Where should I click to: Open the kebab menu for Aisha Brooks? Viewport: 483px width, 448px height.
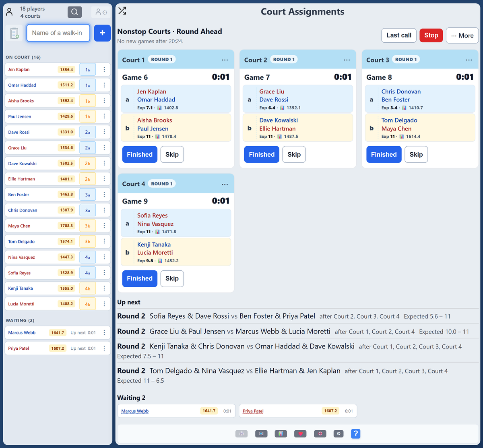click(x=104, y=101)
